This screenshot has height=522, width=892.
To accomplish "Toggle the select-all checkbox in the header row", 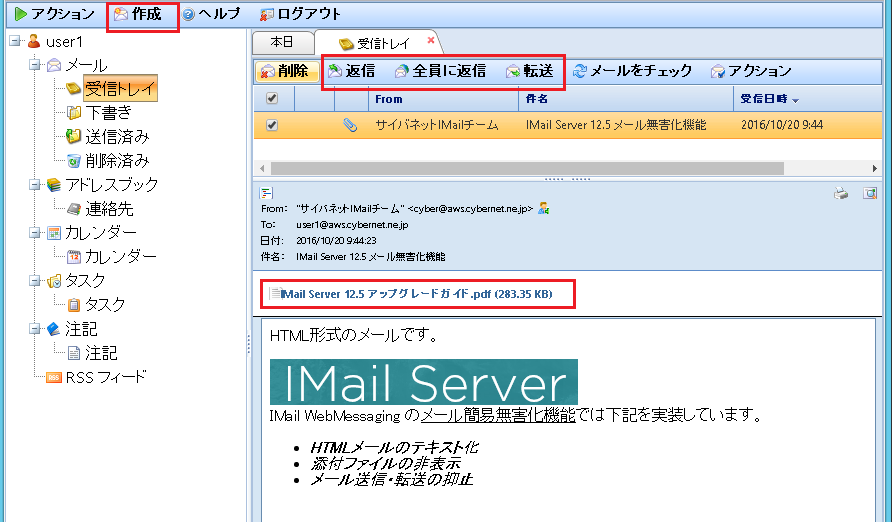I will click(272, 98).
